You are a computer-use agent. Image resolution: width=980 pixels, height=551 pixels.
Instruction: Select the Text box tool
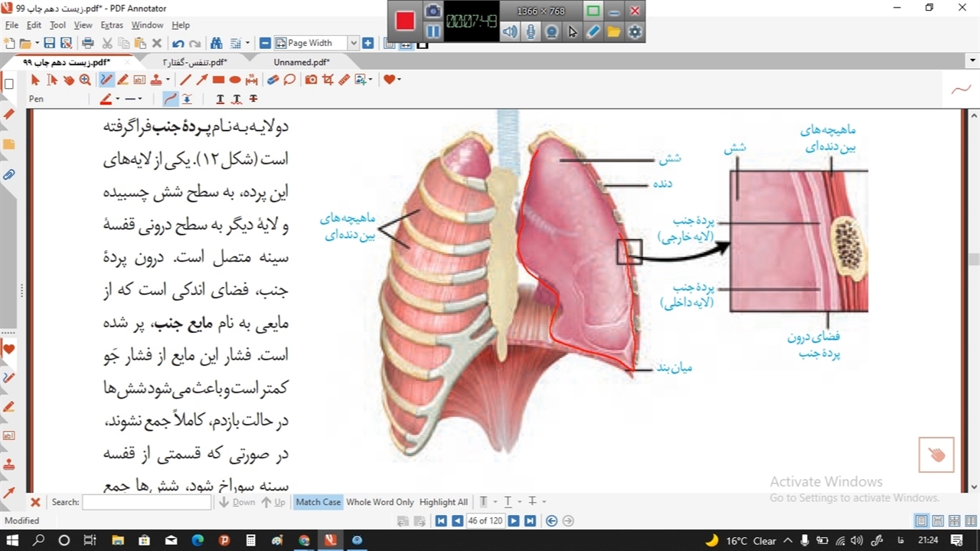139,80
